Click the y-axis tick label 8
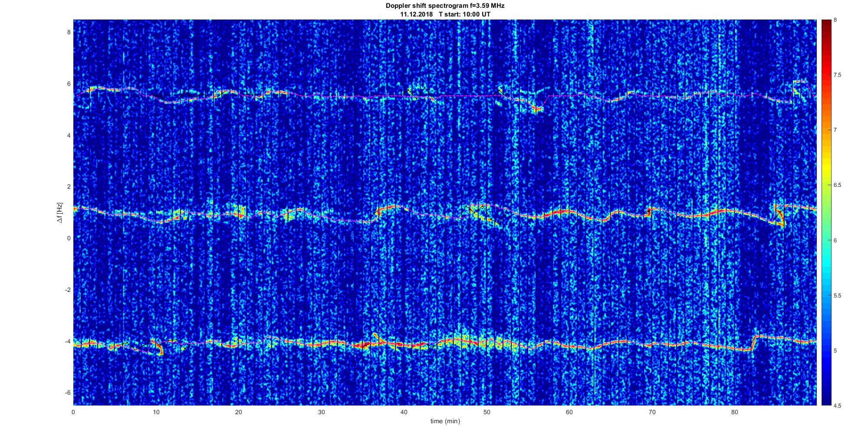The height and width of the screenshot is (435, 868). (68, 33)
